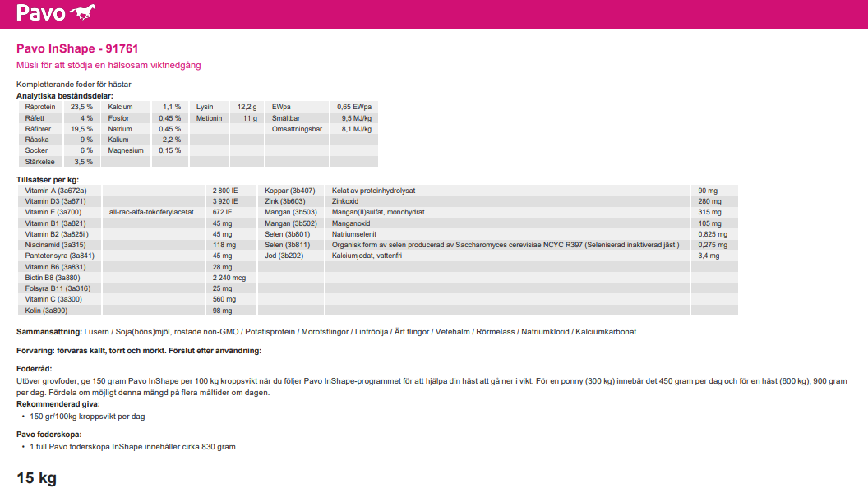
Task: Click the Koppar (3b407) additive cell
Action: 289,191
